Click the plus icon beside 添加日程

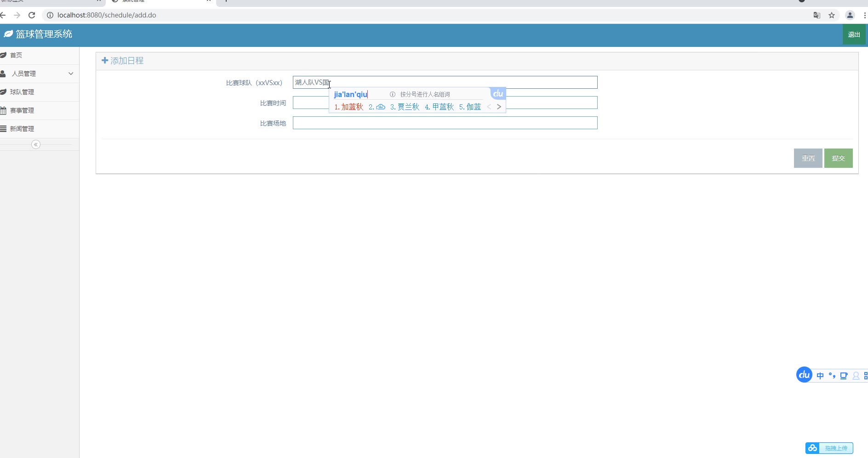click(x=105, y=60)
